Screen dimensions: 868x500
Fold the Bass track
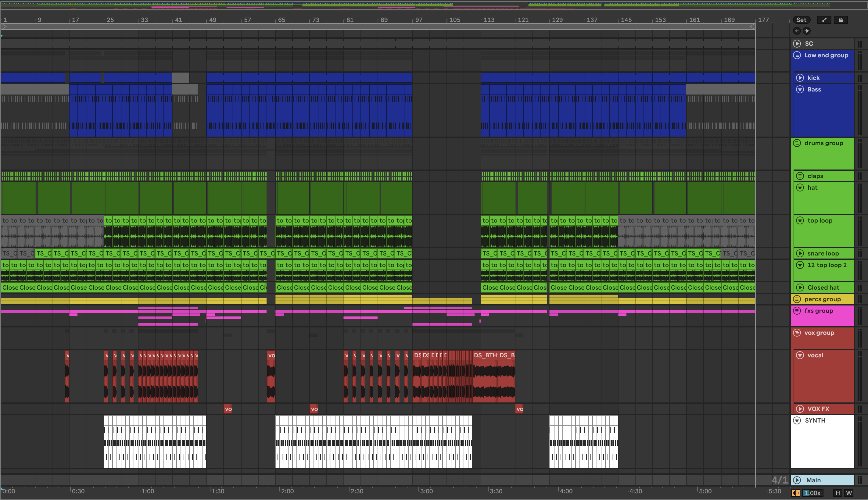[x=800, y=90]
